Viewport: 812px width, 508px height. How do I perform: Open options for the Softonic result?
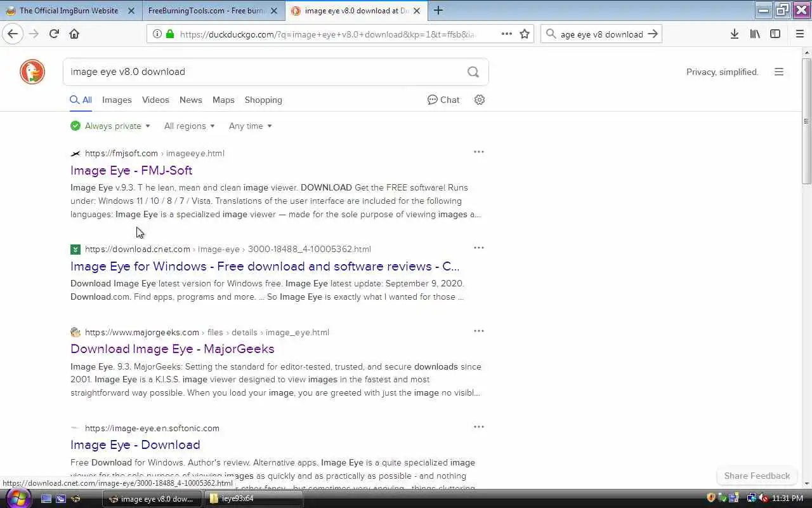click(479, 427)
